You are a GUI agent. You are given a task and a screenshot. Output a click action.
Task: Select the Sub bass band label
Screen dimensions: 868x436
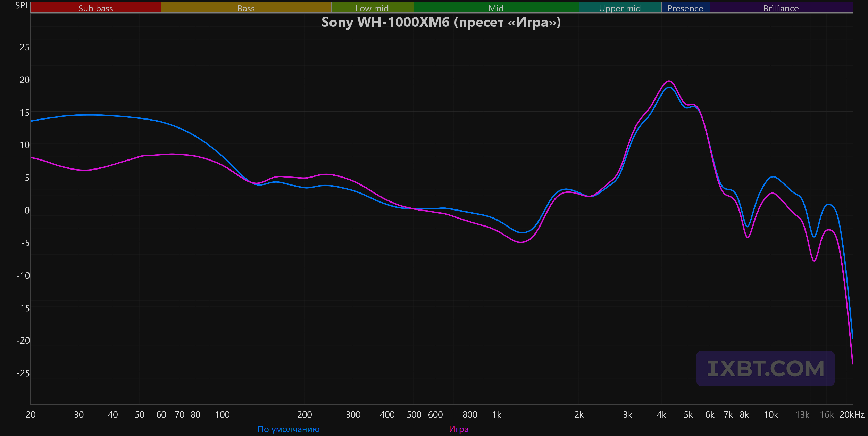(95, 8)
